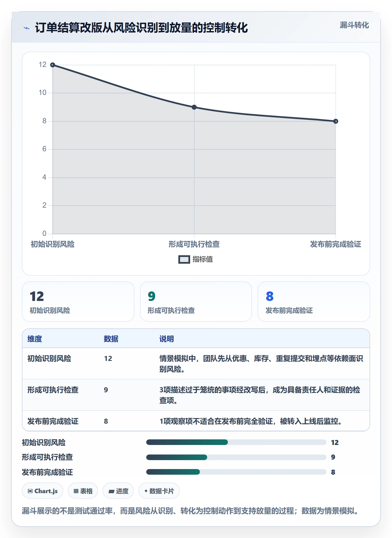The height and width of the screenshot is (538, 392).
Task: Click the chart point for 形成可执行检查
Action: 194,107
